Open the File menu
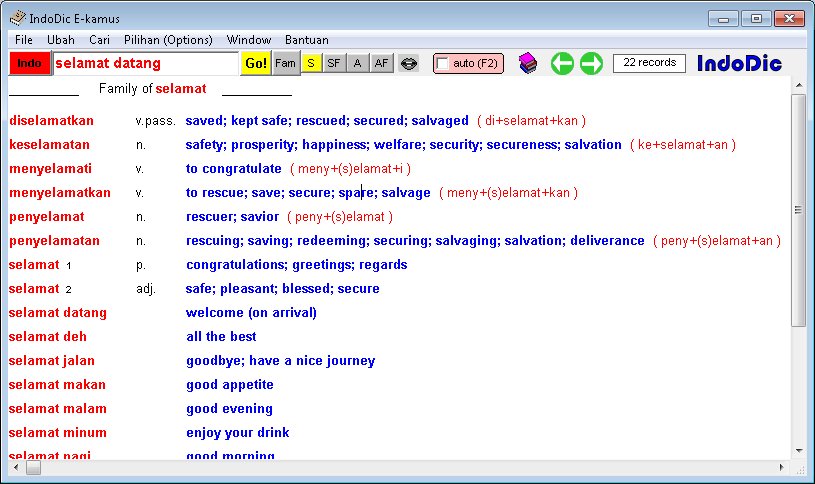Screen dimensions: 815x484 [x=24, y=40]
